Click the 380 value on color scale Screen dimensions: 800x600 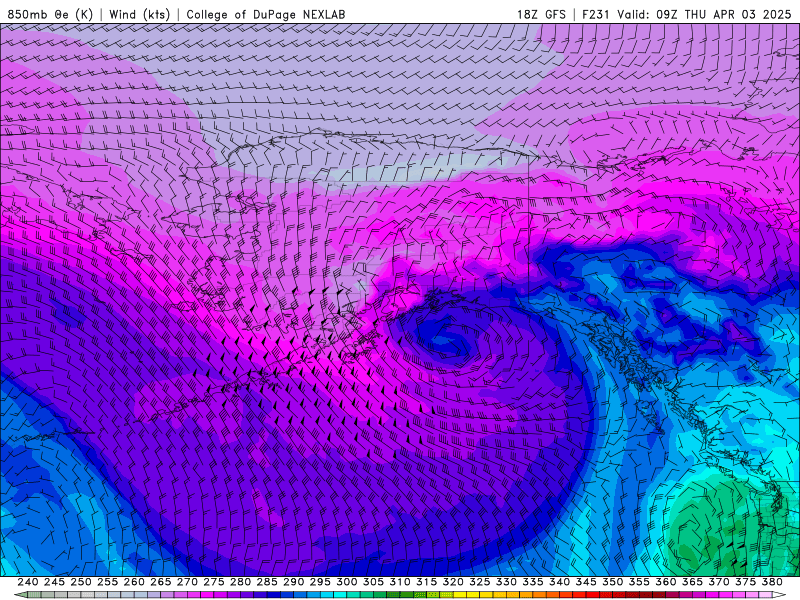click(772, 582)
